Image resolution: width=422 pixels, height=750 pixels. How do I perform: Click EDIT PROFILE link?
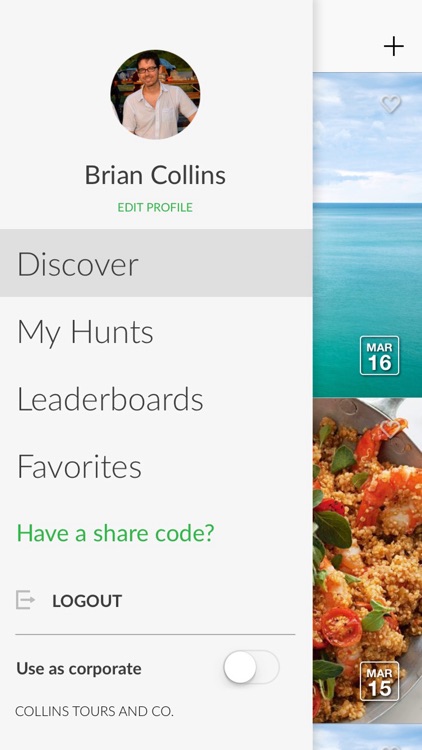pos(155,207)
